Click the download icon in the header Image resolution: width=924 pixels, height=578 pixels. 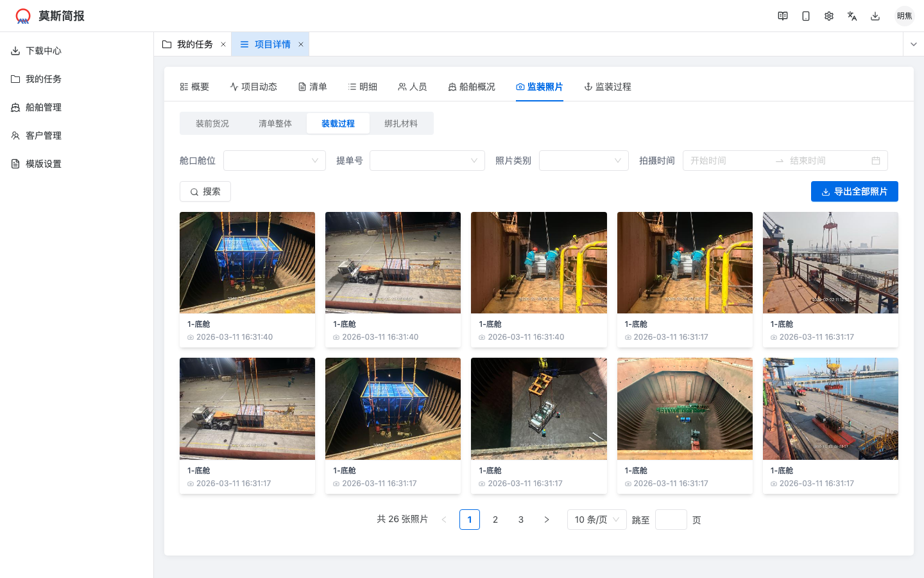[875, 15]
